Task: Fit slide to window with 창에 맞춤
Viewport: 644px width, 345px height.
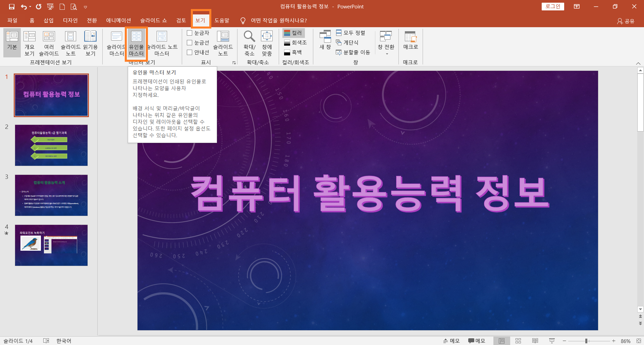Action: [x=267, y=43]
